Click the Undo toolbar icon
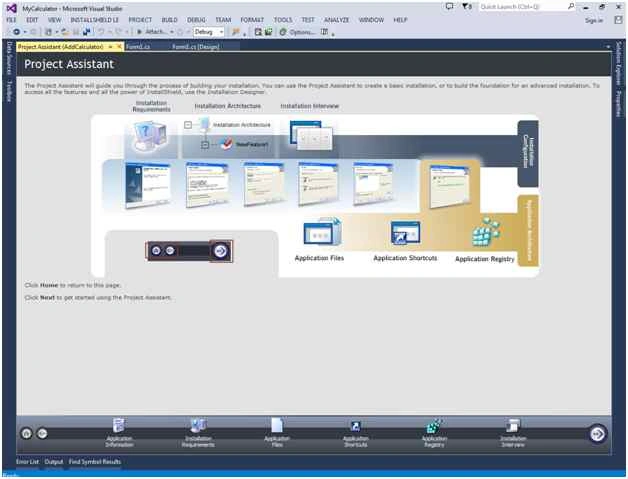Image resolution: width=628 pixels, height=479 pixels. click(x=101, y=32)
